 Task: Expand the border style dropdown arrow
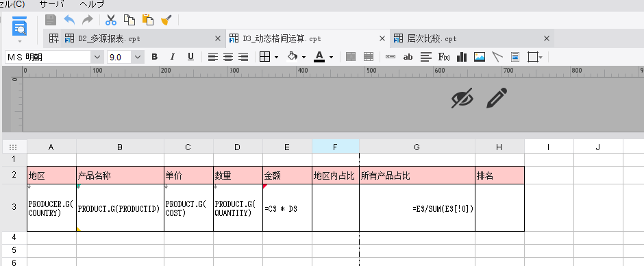tap(276, 57)
